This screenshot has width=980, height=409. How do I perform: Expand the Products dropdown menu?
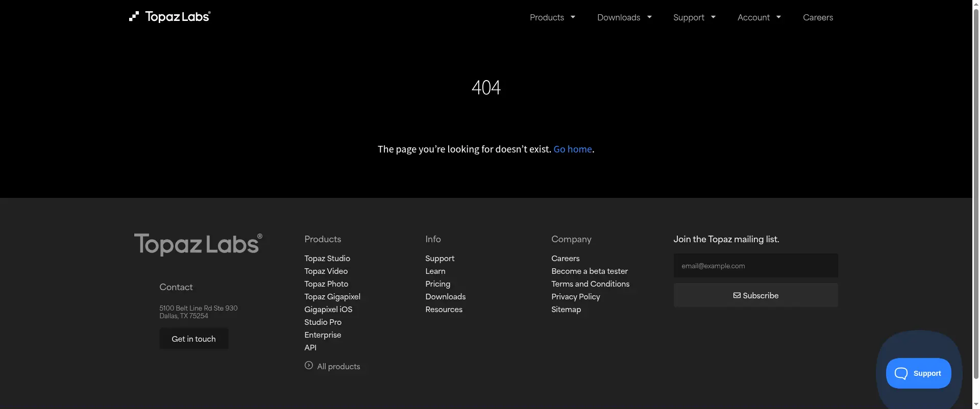click(x=552, y=17)
